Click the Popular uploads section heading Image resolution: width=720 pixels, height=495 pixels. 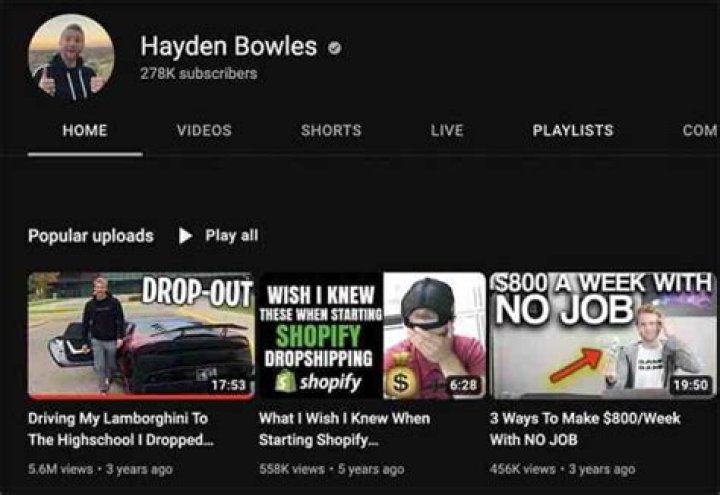(x=91, y=236)
